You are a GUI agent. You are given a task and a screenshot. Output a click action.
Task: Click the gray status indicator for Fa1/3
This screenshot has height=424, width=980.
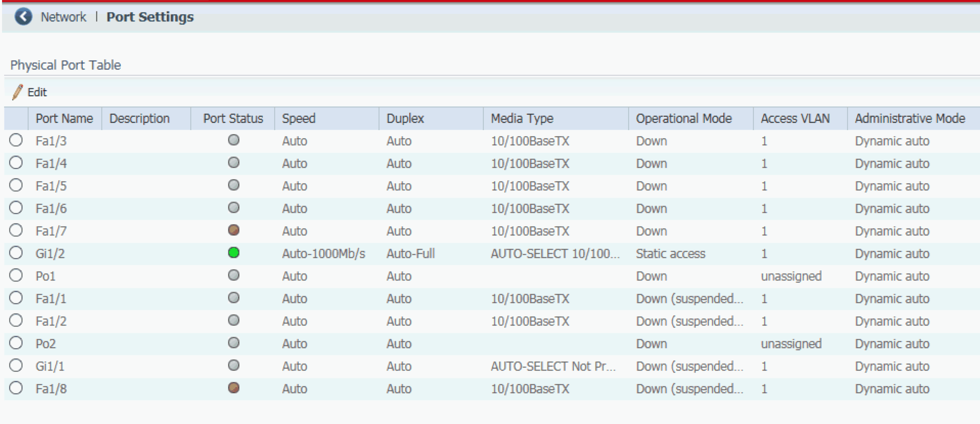[x=234, y=140]
